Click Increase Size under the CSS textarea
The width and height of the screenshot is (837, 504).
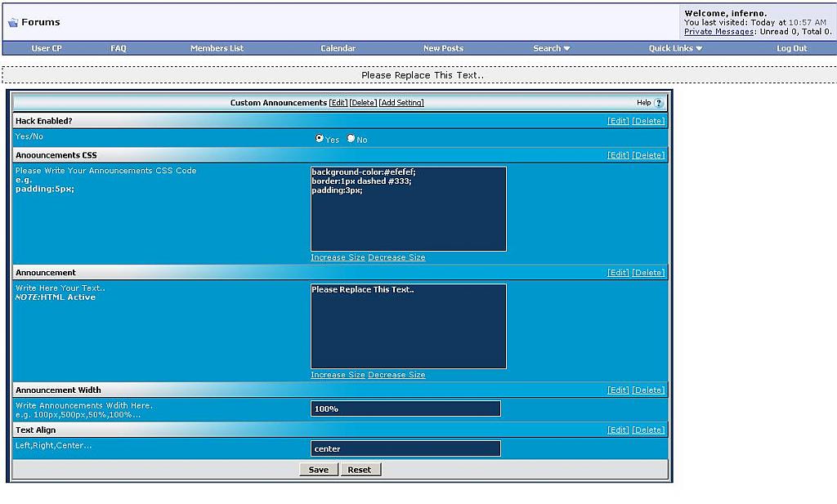[x=338, y=257]
